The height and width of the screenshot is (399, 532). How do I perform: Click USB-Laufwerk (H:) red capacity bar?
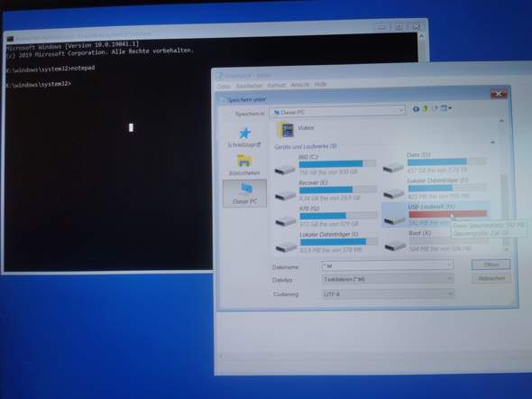(x=447, y=214)
